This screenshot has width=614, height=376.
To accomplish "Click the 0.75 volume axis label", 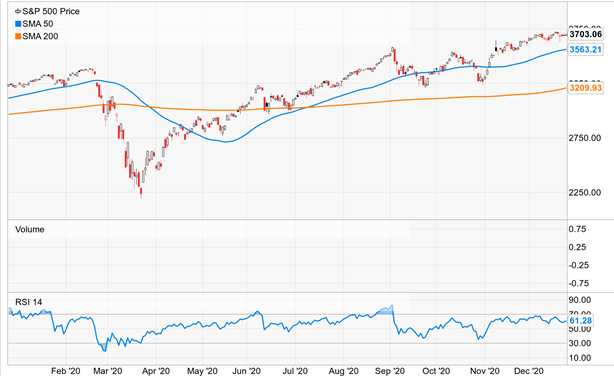I will click(578, 229).
